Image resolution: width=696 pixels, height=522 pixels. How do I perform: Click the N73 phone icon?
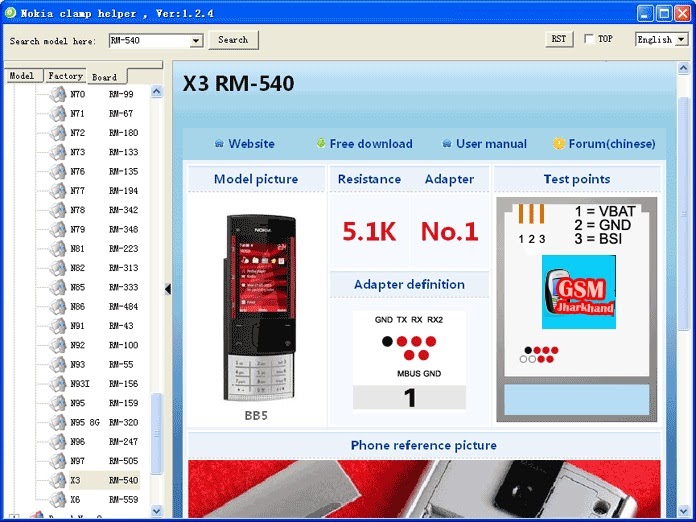click(x=58, y=152)
